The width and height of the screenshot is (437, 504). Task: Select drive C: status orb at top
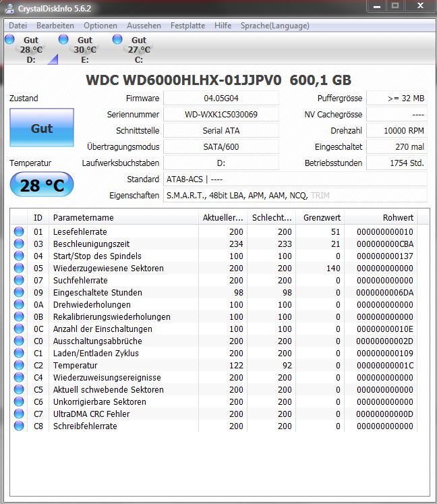pyautogui.click(x=117, y=39)
